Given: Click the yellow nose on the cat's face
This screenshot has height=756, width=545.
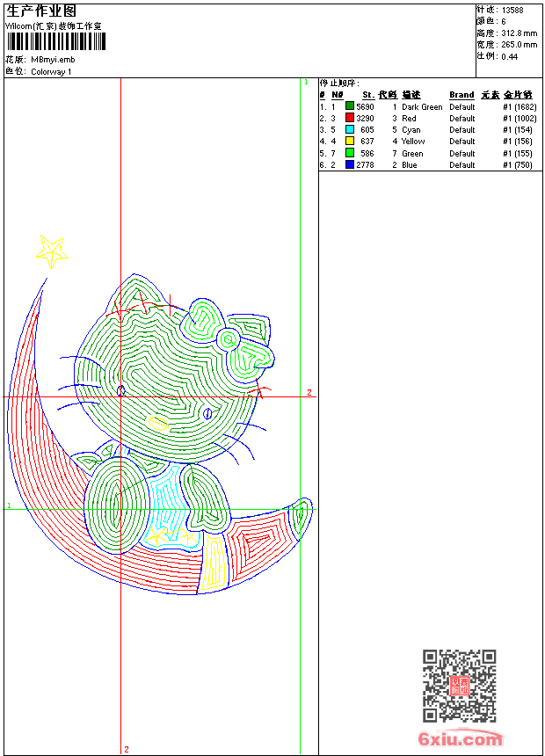Looking at the screenshot, I should click(x=158, y=423).
